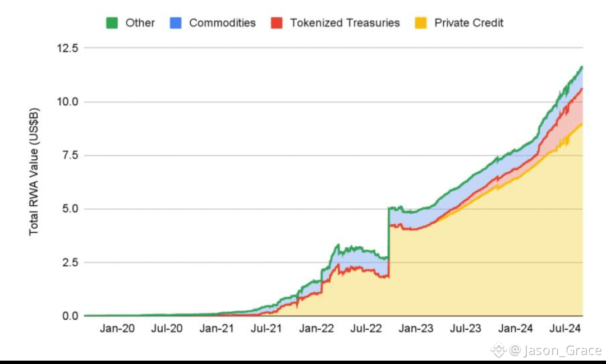Select the Private Credit legend label
606x364 pixels.
tap(469, 23)
